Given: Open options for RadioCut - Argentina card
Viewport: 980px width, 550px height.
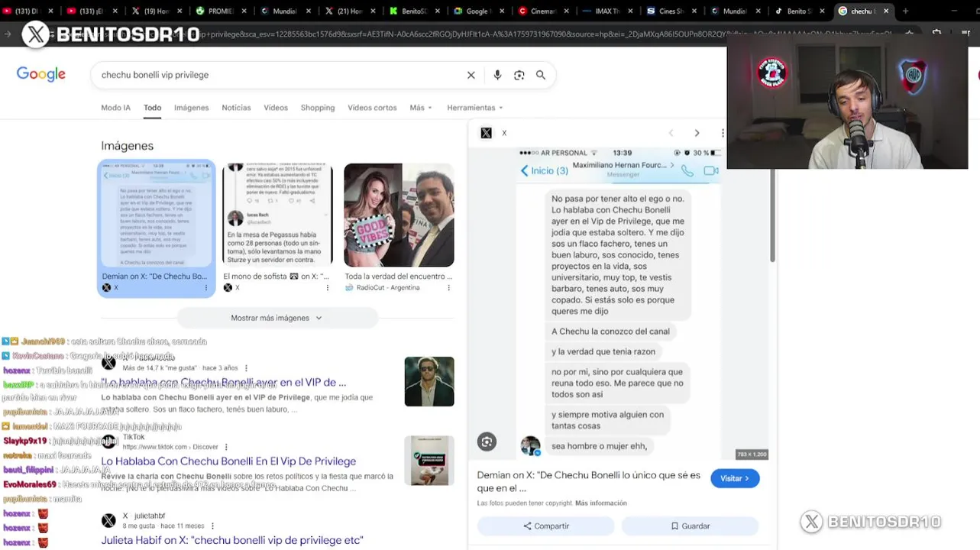Looking at the screenshot, I should click(448, 288).
